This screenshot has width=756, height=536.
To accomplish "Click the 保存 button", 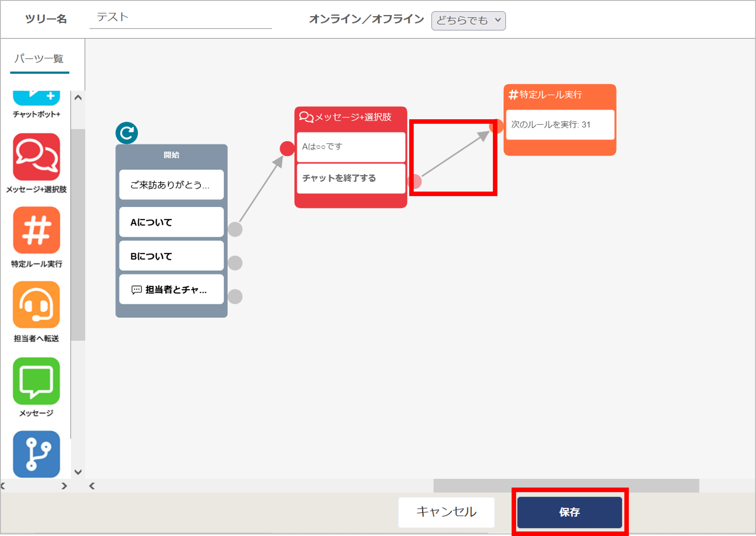I will click(570, 513).
